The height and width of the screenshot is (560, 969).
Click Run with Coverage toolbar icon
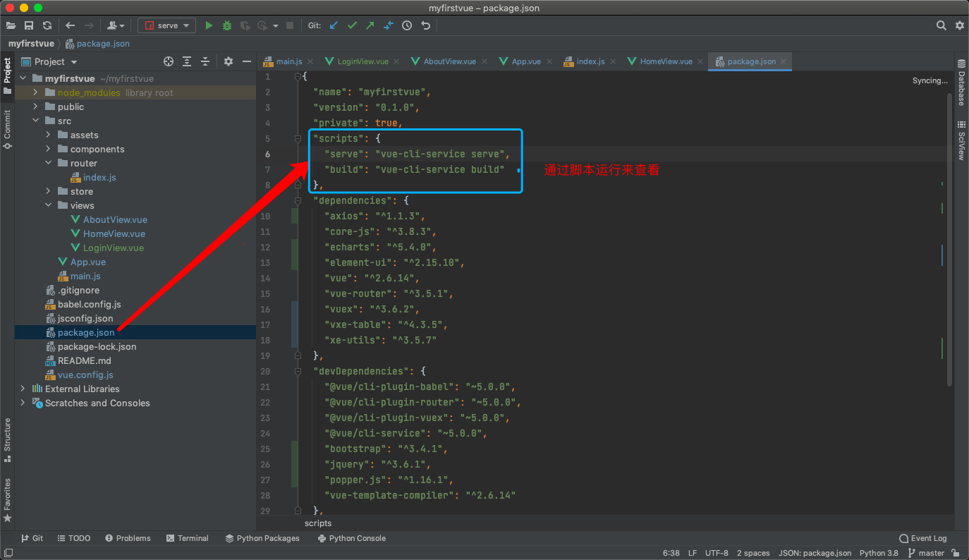(x=245, y=25)
